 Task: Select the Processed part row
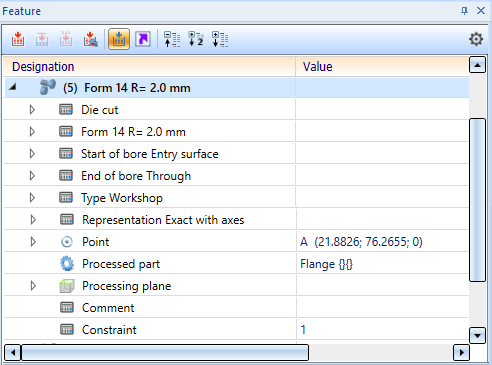[x=236, y=264]
